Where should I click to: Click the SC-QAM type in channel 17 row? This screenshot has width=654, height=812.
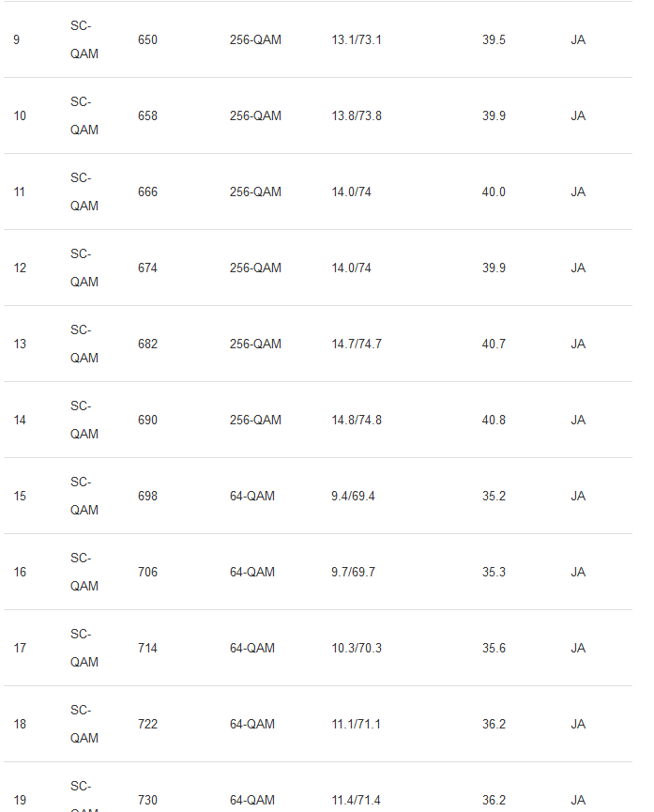pos(84,648)
